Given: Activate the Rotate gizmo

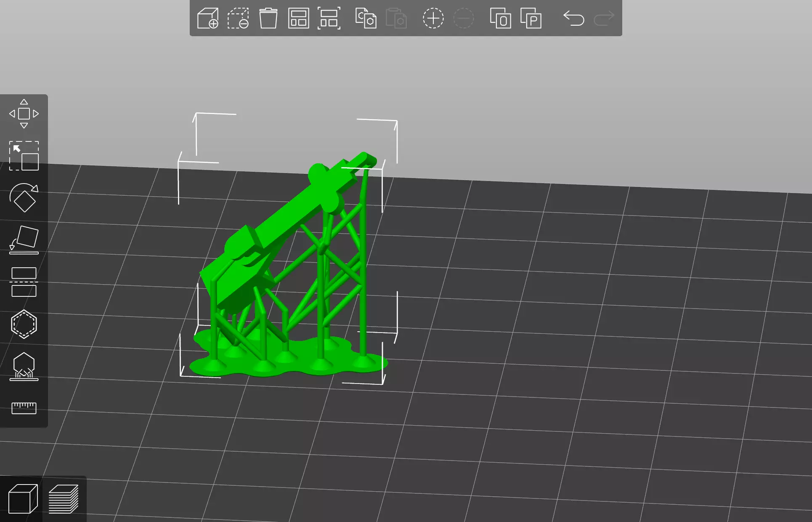Looking at the screenshot, I should pyautogui.click(x=24, y=198).
